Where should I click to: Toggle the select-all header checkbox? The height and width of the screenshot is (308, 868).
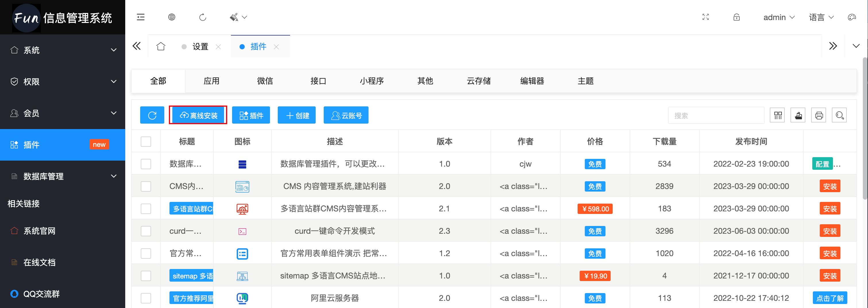click(146, 142)
